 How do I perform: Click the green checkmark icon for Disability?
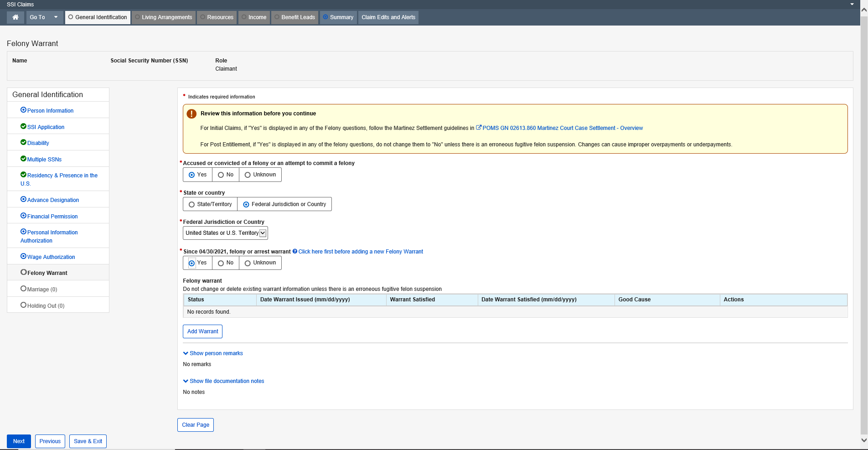(x=23, y=142)
